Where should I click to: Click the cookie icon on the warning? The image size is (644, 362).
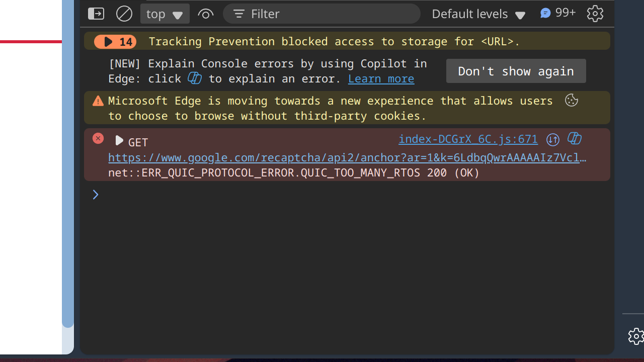[x=571, y=101]
